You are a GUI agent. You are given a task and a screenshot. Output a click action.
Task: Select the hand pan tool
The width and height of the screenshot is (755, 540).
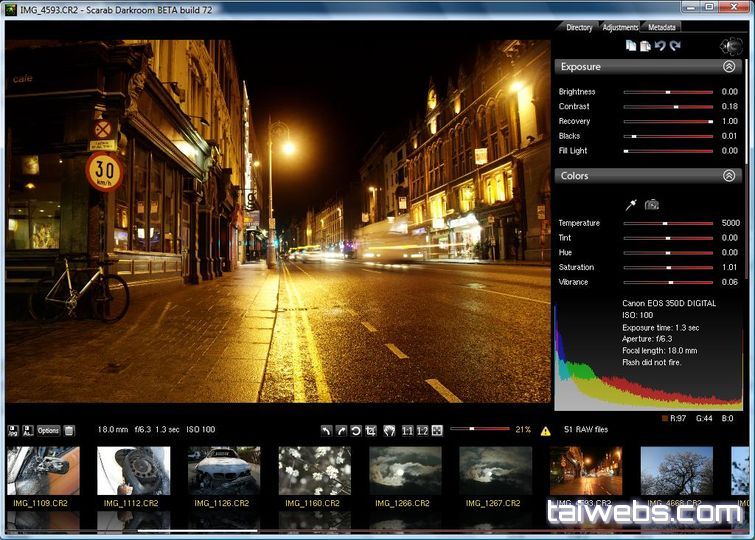pos(387,430)
